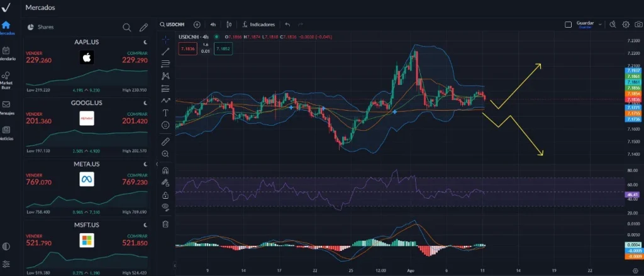Click the redo arrow

pyautogui.click(x=300, y=25)
